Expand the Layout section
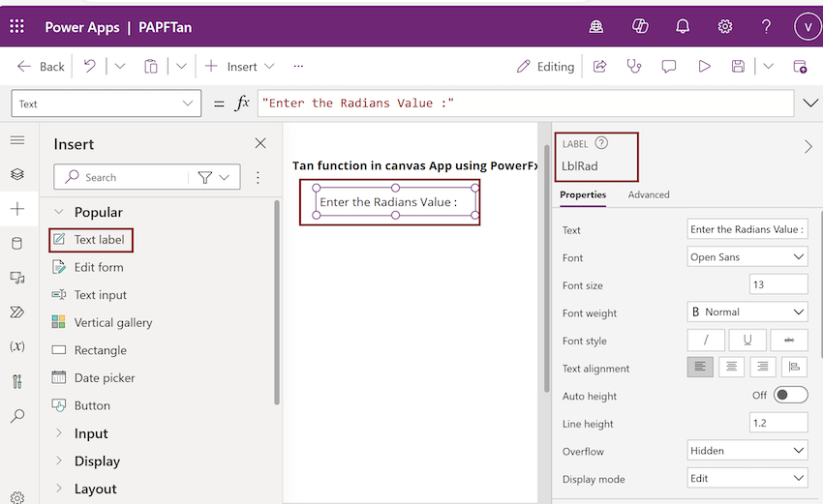Image resolution: width=823 pixels, height=504 pixels. click(x=59, y=489)
